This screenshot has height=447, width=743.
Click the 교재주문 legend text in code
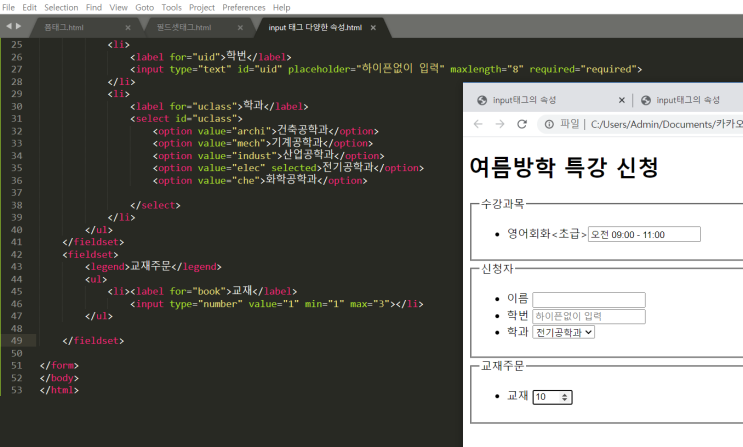coord(150,266)
